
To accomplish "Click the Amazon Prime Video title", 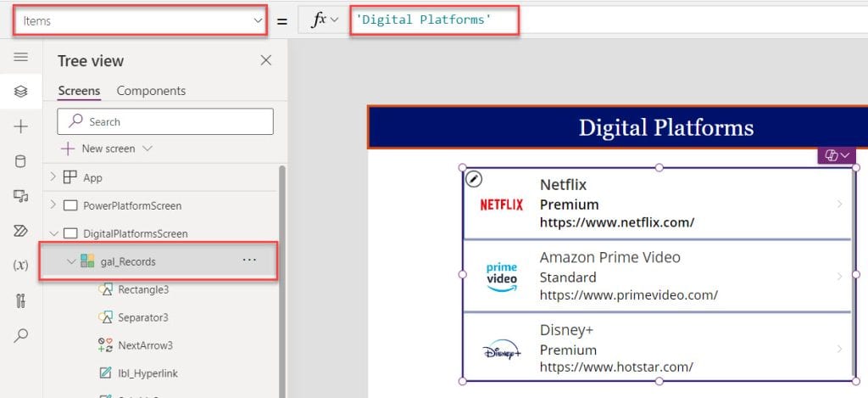I will coord(610,257).
